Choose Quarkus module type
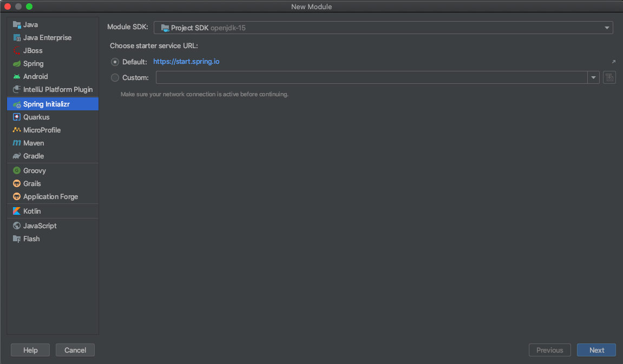 (x=53, y=117)
